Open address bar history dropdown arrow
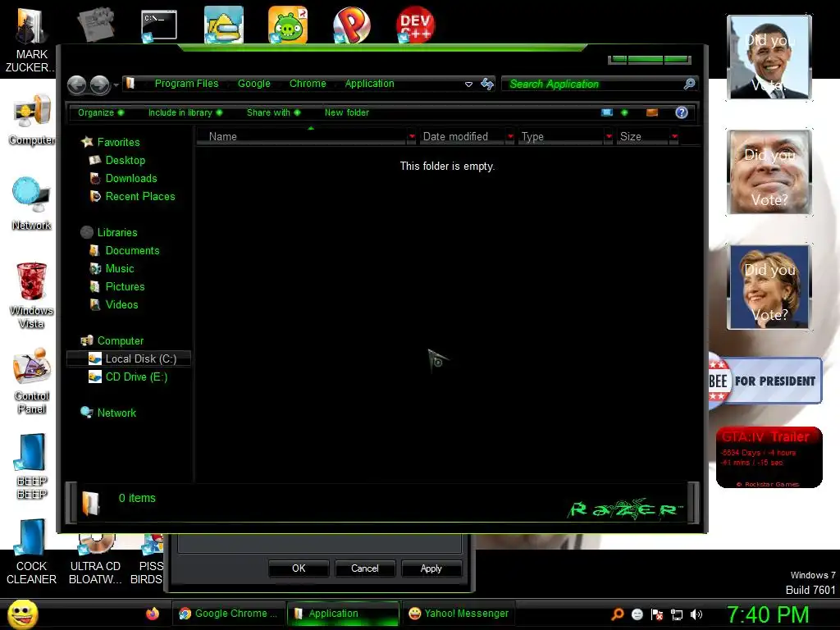Screen dimensions: 840x630 point(468,84)
